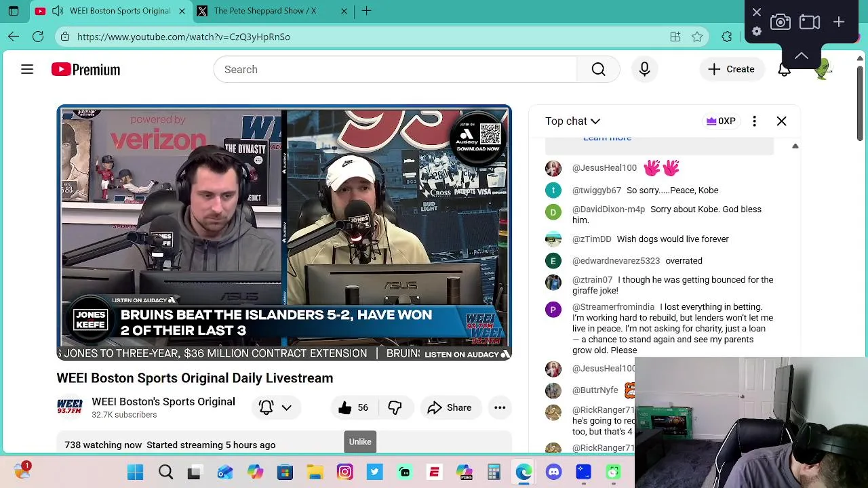The height and width of the screenshot is (488, 868).
Task: Open live chat three-dot options menu
Action: point(754,121)
